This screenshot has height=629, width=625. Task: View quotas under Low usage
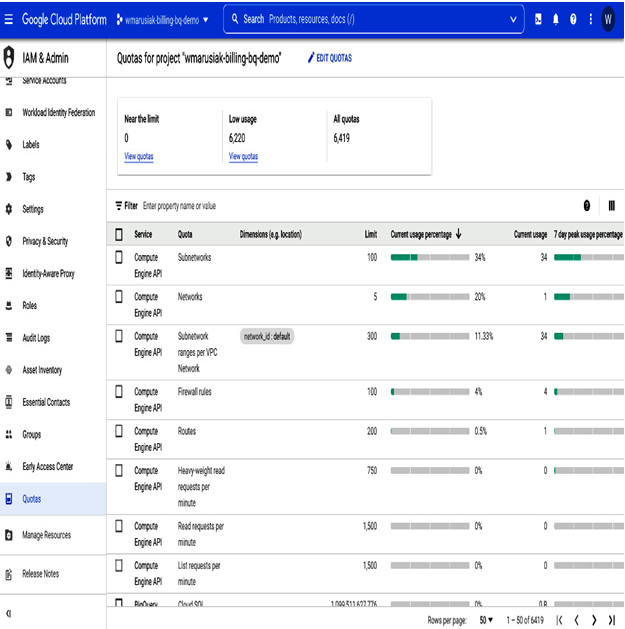pos(243,156)
